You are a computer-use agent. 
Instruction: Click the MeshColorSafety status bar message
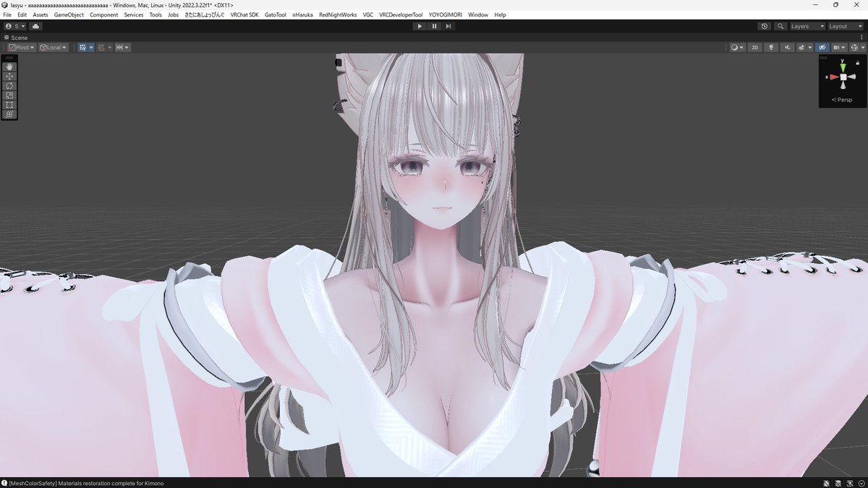pyautogui.click(x=85, y=483)
